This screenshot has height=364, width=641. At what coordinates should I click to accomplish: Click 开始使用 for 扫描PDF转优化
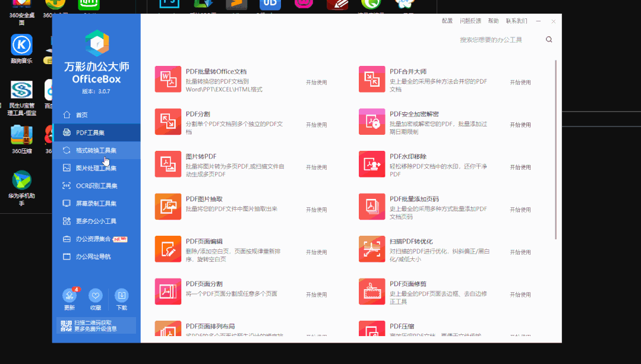(520, 252)
